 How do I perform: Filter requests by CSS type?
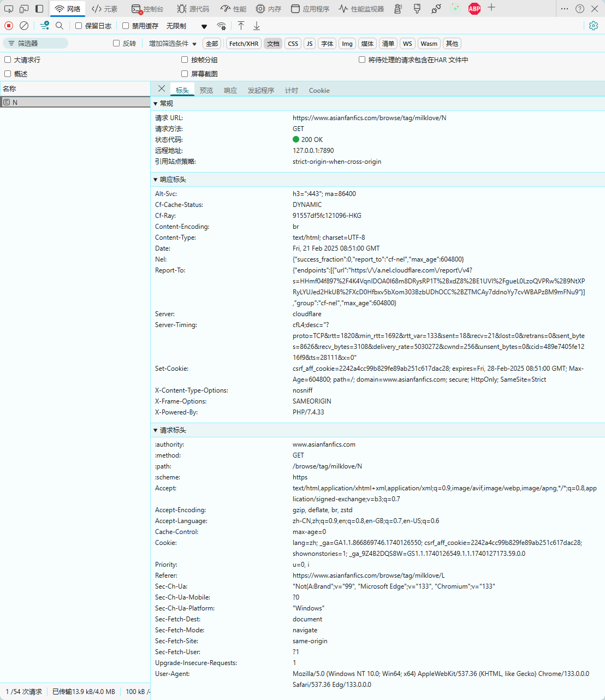(293, 44)
